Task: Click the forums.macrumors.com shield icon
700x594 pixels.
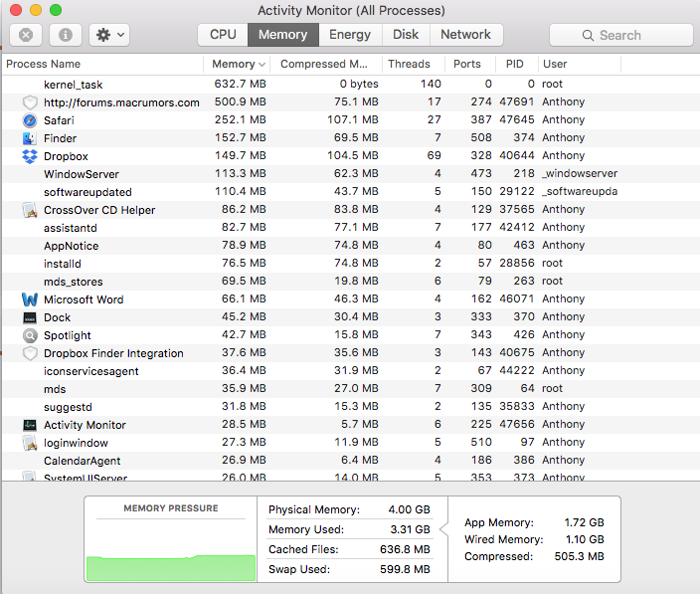Action: [30, 102]
